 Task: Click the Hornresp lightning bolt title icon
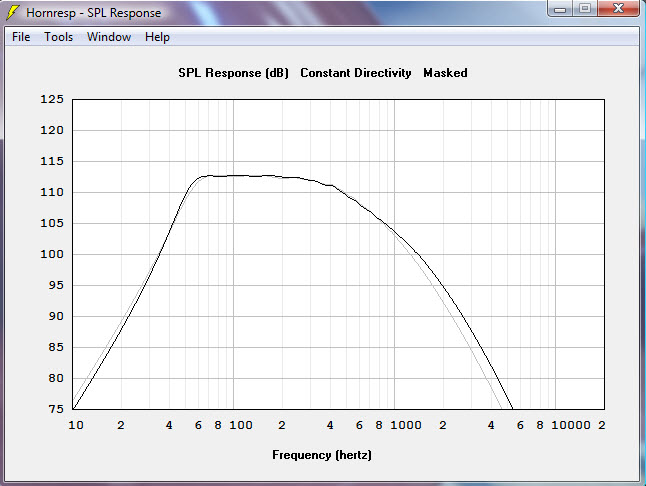[13, 12]
